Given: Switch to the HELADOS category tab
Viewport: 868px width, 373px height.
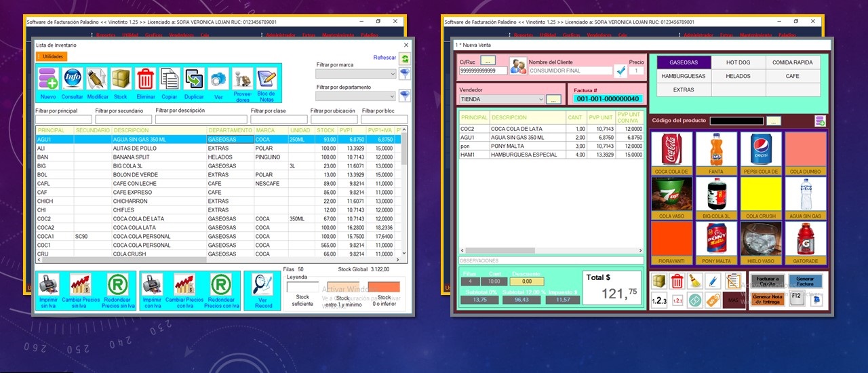Looking at the screenshot, I should click(738, 76).
